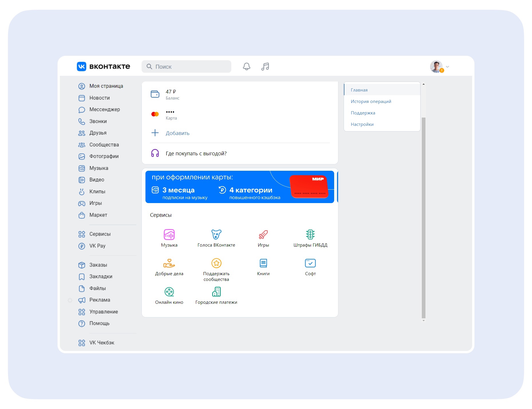The image size is (532, 409).
Task: Click the plus icon beside Добавить
Action: point(155,133)
